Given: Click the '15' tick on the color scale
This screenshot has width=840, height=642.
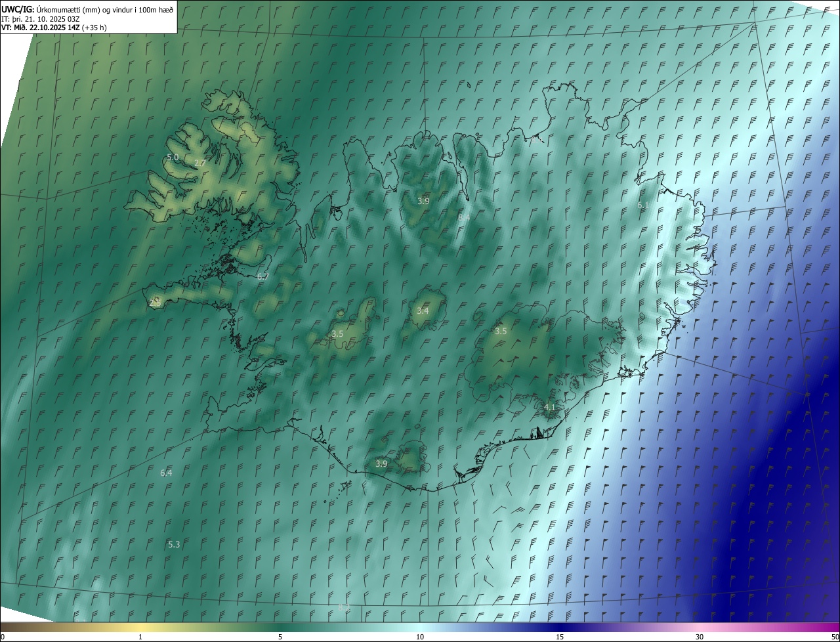Looking at the screenshot, I should [560, 637].
